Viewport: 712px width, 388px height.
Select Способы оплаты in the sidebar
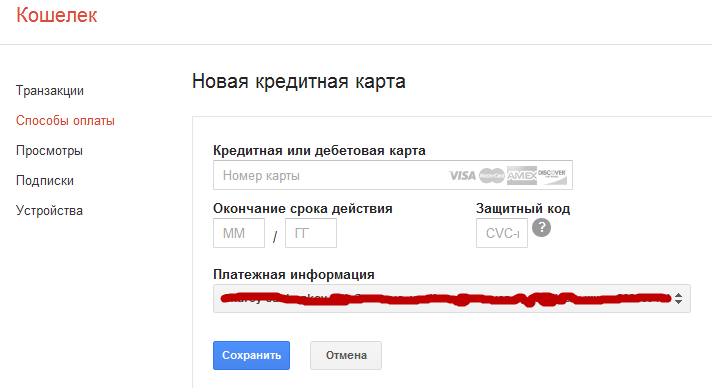click(65, 120)
